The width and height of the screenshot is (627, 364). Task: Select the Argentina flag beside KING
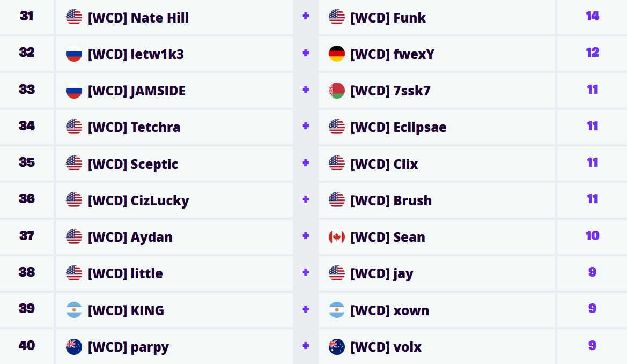73,309
